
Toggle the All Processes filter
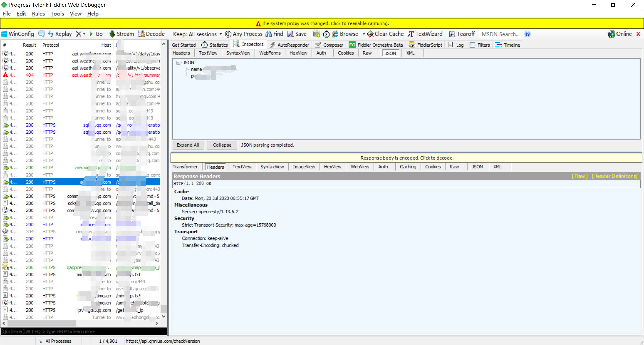click(x=57, y=341)
